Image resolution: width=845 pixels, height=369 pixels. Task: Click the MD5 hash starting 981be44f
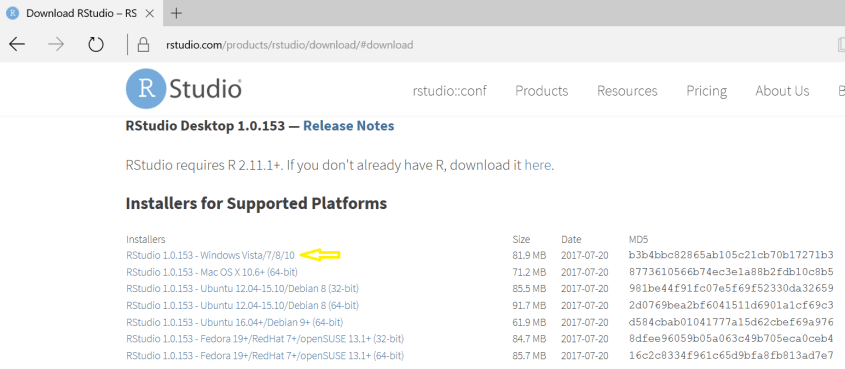732,289
